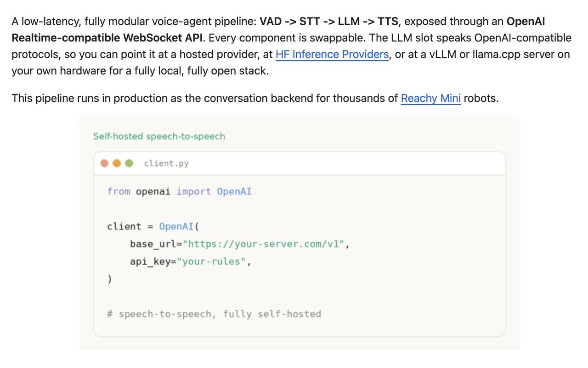Select the client.py file name label
The height and width of the screenshot is (368, 588).
[166, 163]
